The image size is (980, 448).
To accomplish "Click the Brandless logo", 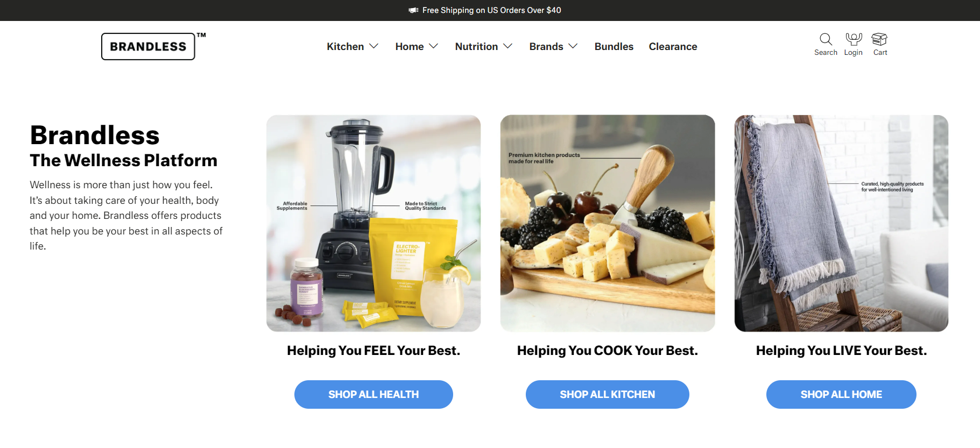I will click(149, 46).
